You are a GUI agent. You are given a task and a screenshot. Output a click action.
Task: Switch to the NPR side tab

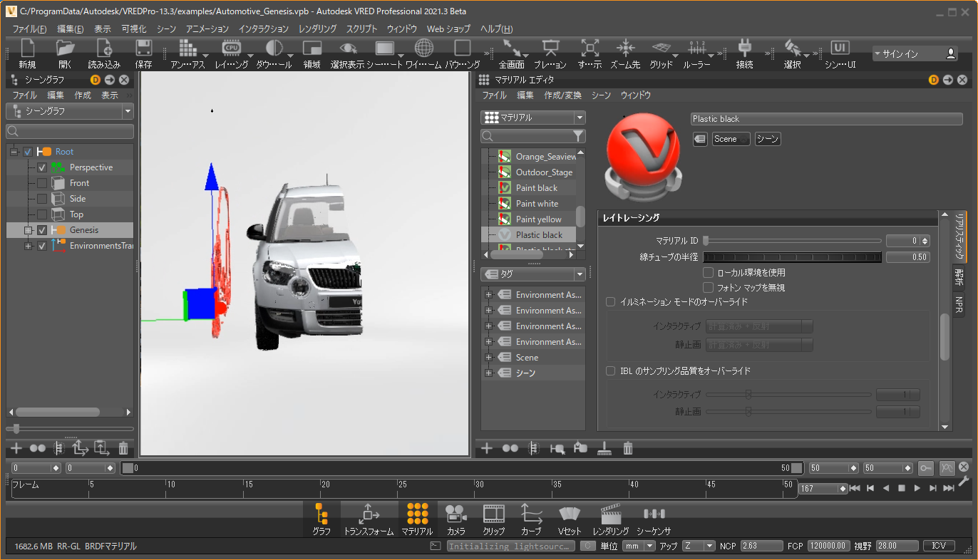pos(959,305)
